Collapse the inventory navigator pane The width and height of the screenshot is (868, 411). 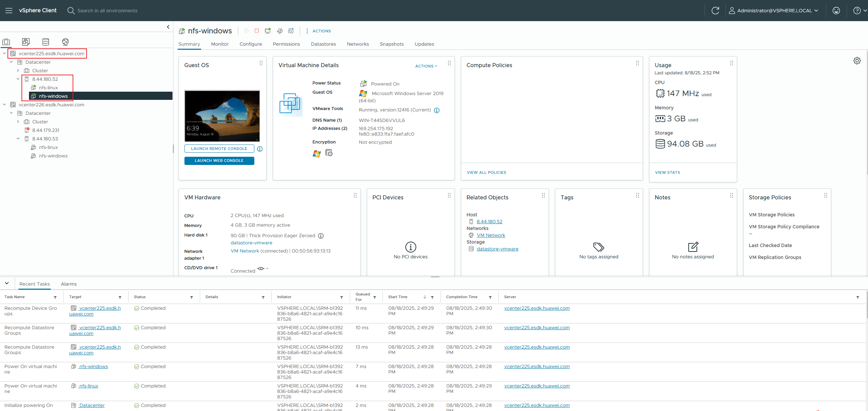click(x=168, y=27)
